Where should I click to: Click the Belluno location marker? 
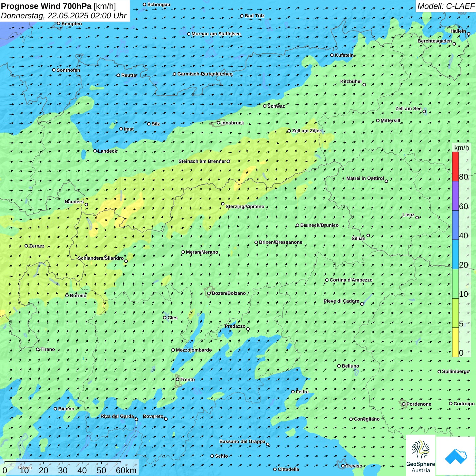coord(339,366)
